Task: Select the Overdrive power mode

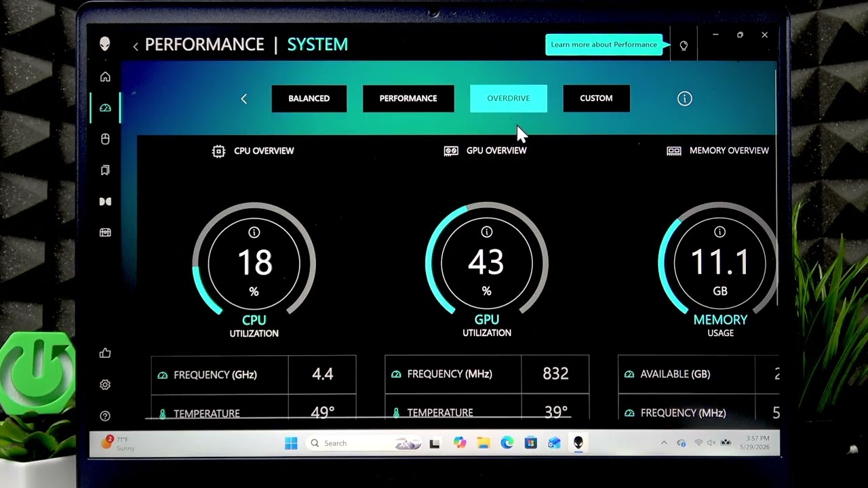Action: tap(509, 98)
